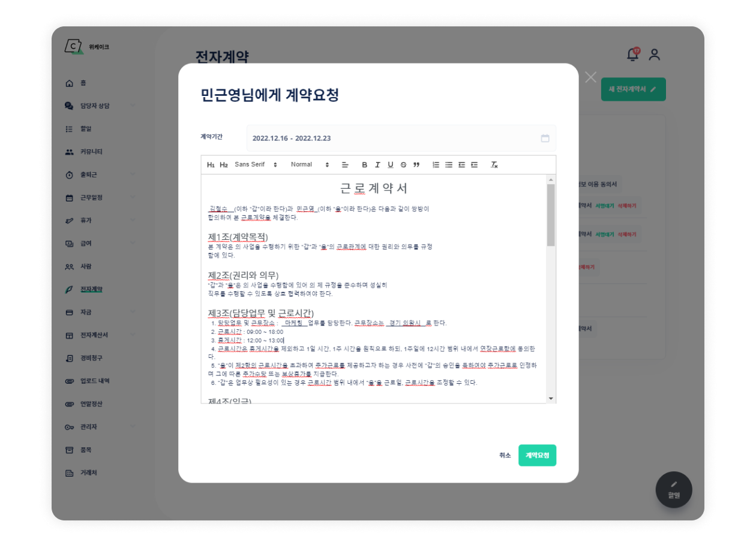Open calendar icon in 계약기간 field

tap(545, 138)
